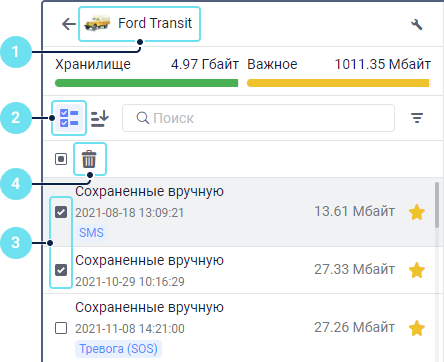Toggle the select-all checkbox next to trash
The height and width of the screenshot is (362, 444).
pyautogui.click(x=61, y=159)
